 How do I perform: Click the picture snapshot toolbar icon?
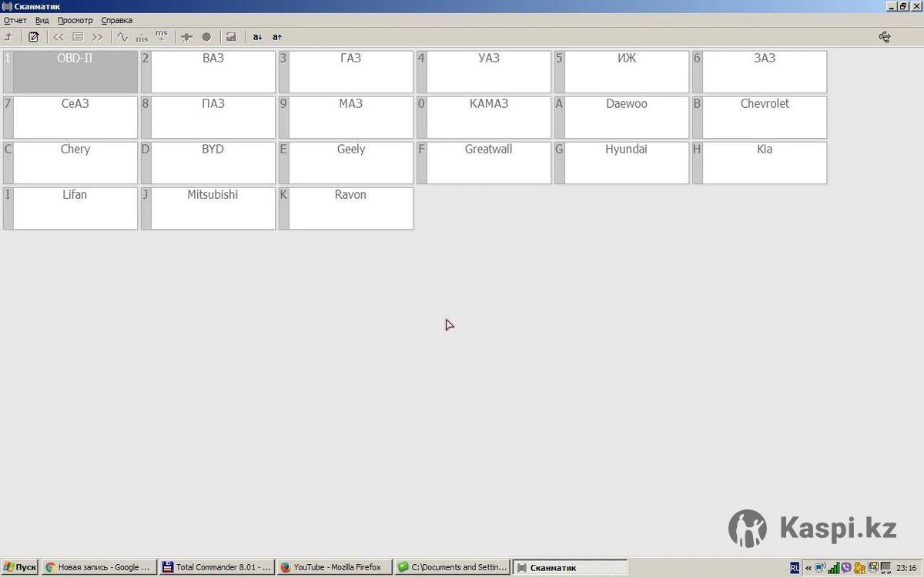[x=231, y=37]
